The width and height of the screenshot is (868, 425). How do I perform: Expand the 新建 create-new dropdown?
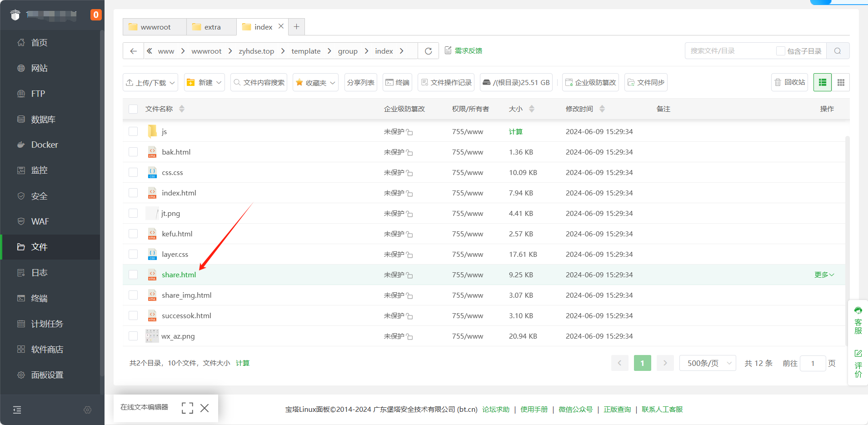click(x=204, y=82)
